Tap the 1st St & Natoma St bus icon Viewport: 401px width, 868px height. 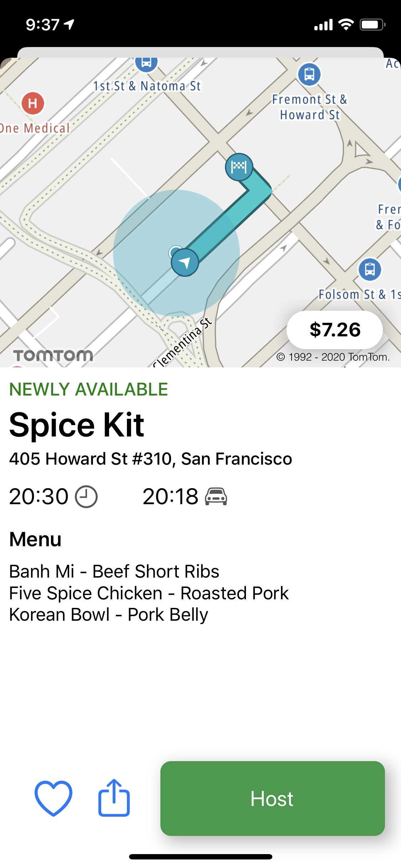click(x=146, y=63)
